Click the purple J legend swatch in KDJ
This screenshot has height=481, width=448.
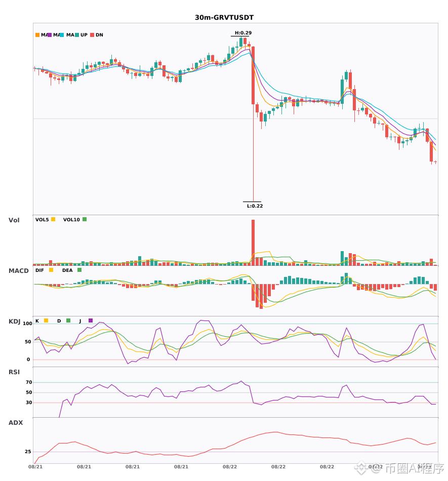click(x=91, y=320)
